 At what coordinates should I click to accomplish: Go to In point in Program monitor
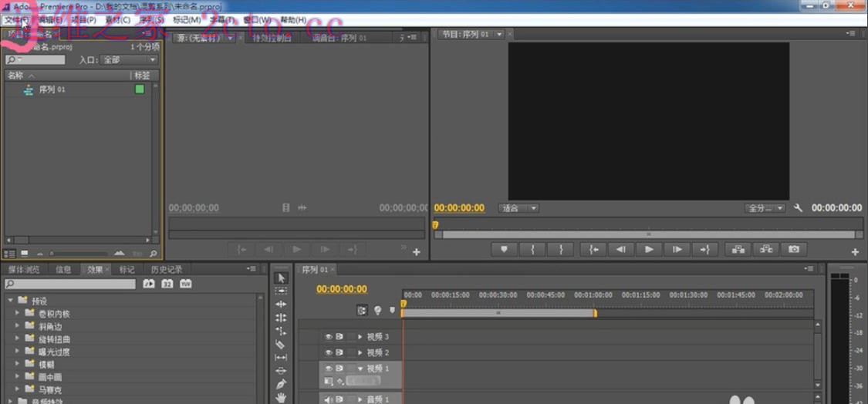593,250
